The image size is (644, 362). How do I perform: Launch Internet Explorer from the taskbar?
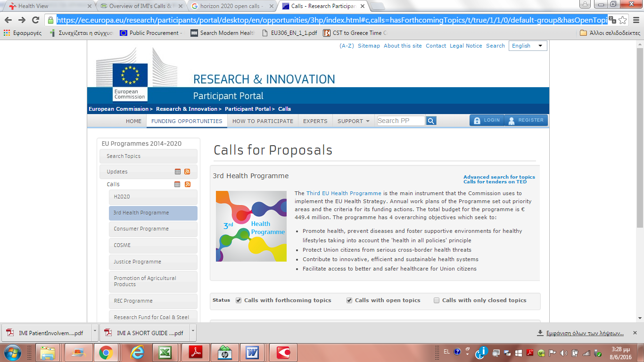pos(137,352)
